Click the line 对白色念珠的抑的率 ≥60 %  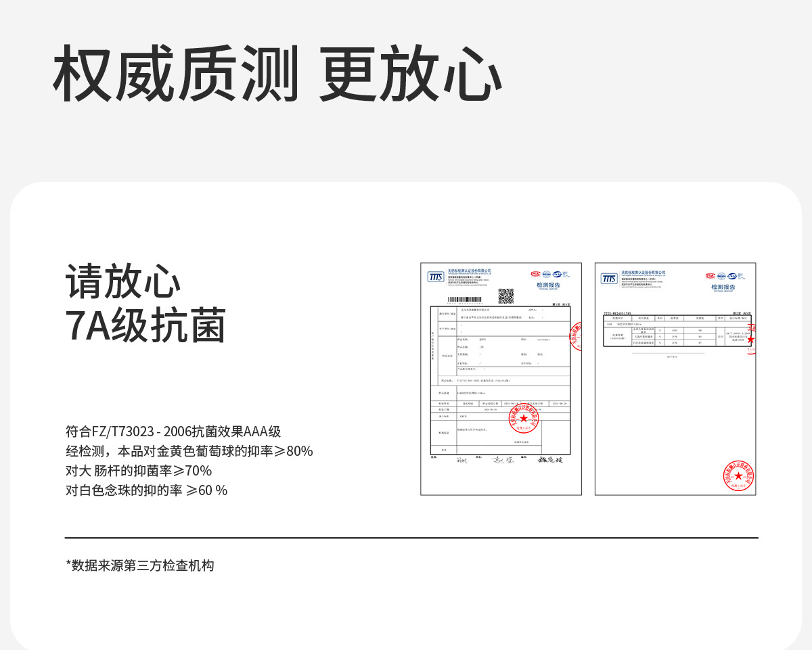pyautogui.click(x=146, y=490)
